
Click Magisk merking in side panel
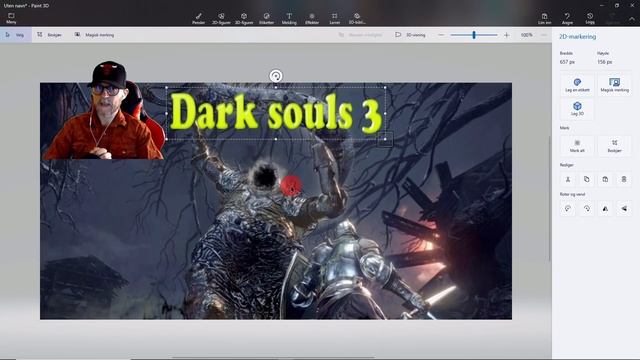614,85
